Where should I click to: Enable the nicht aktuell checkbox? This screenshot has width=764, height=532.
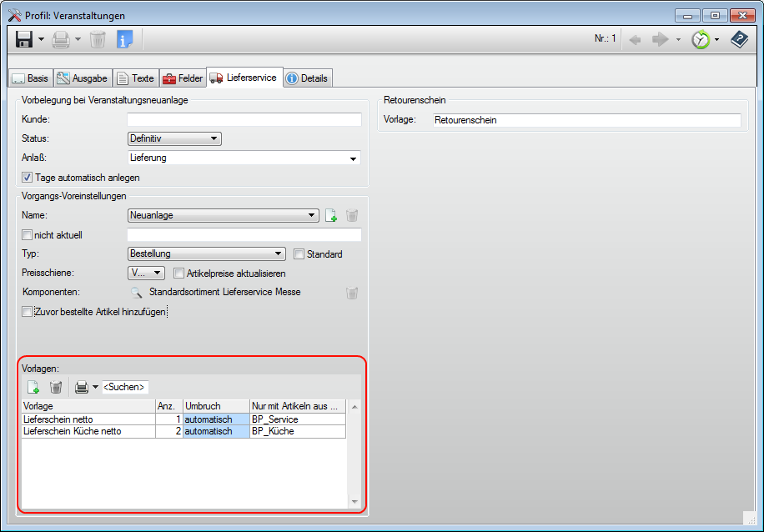[28, 235]
